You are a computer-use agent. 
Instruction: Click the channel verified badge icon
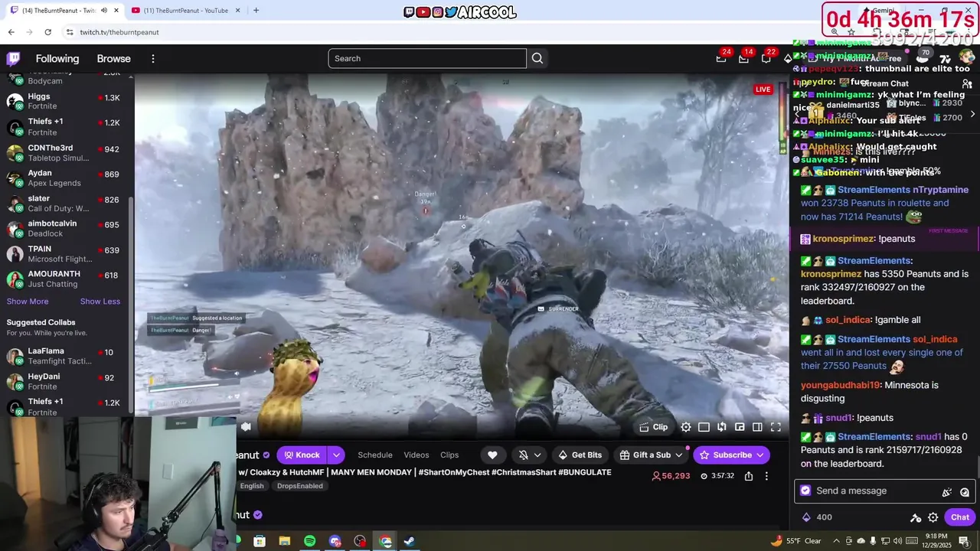266,455
